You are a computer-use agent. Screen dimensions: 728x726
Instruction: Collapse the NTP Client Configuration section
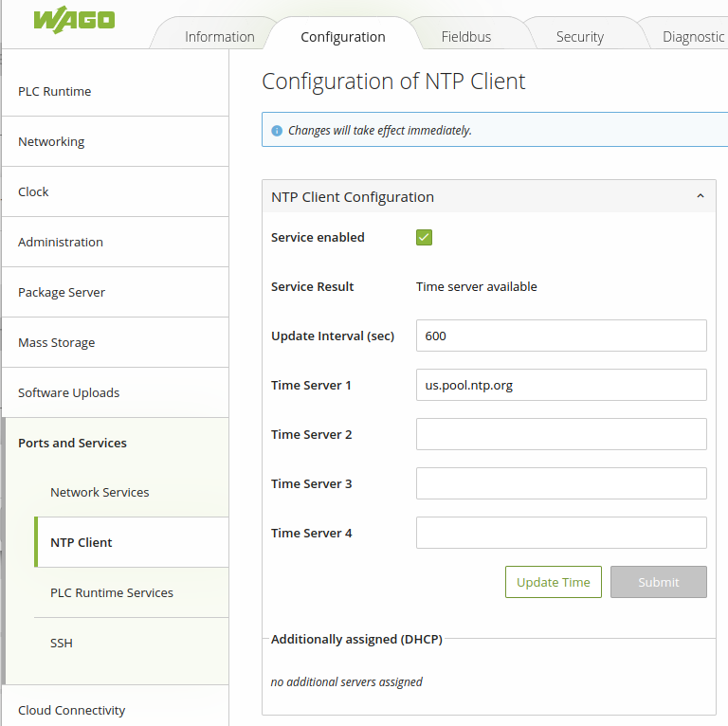[x=700, y=197]
